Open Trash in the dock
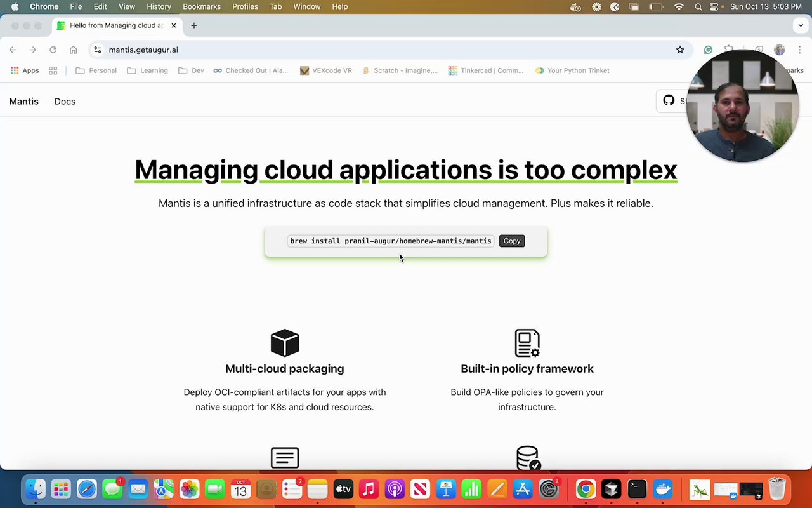Image resolution: width=812 pixels, height=508 pixels. tap(777, 489)
